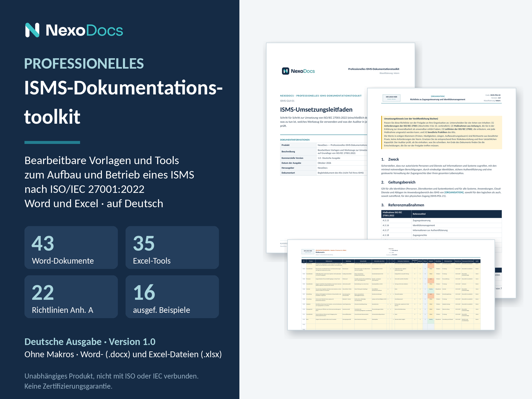The image size is (532, 399).
Task: Click the 'IHR LOGO HIER' placeholder in policy document
Action: pos(392,98)
